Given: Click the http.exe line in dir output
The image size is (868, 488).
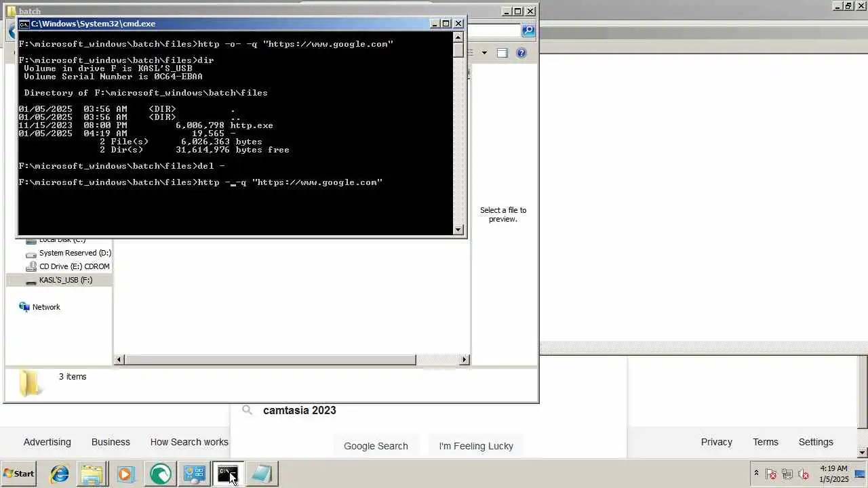Looking at the screenshot, I should (146, 125).
